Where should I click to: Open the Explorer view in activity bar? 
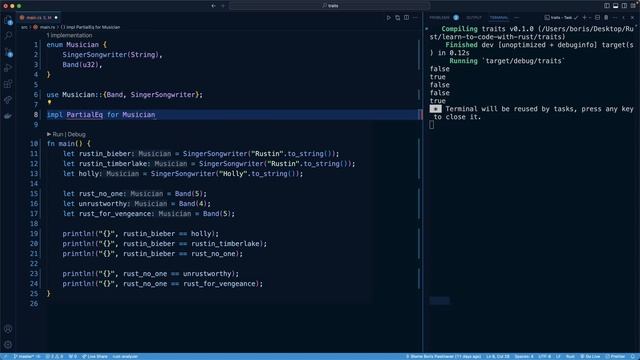(8, 20)
